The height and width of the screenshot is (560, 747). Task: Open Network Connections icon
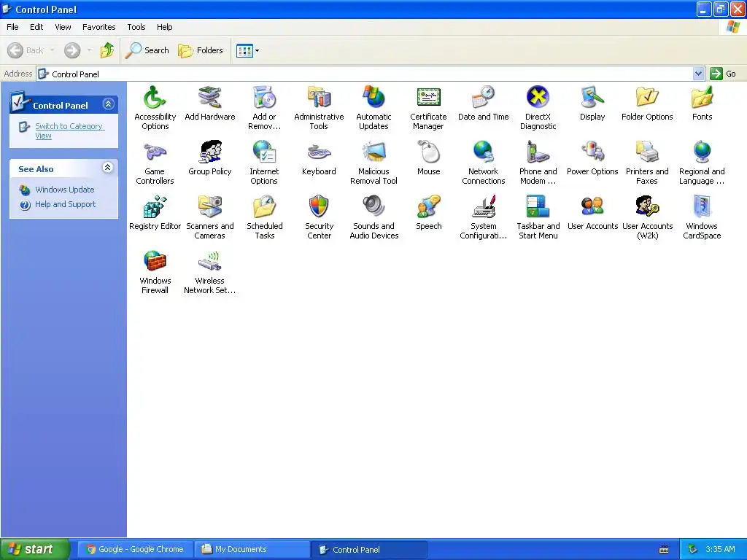[483, 153]
